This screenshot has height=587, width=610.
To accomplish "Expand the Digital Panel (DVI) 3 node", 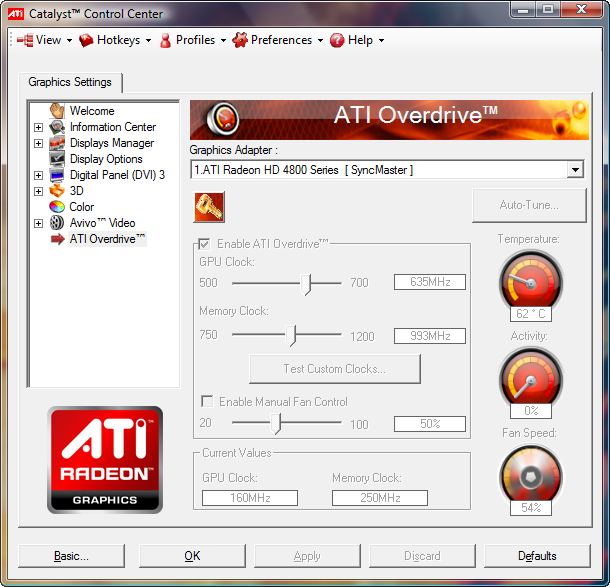I will [x=38, y=175].
